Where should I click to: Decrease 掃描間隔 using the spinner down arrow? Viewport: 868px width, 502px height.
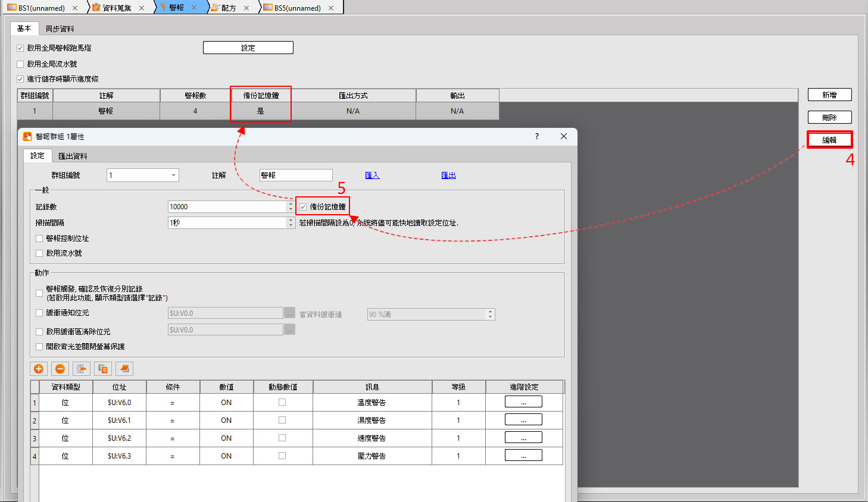291,225
